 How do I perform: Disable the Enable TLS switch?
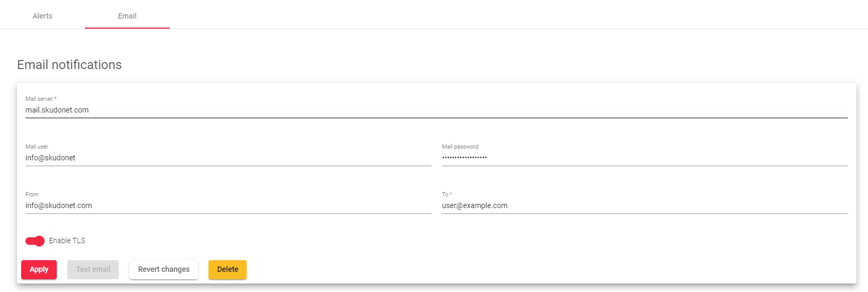[x=35, y=241]
